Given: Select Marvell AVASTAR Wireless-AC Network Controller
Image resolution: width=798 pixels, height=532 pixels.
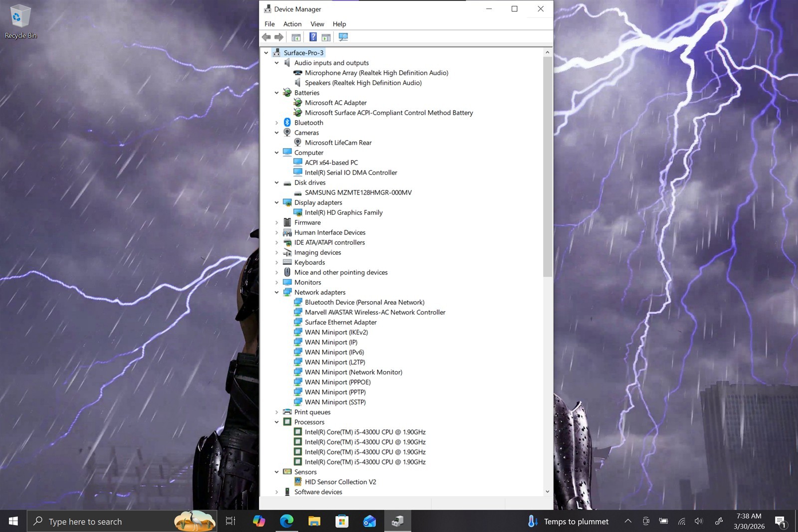Looking at the screenshot, I should tap(375, 312).
